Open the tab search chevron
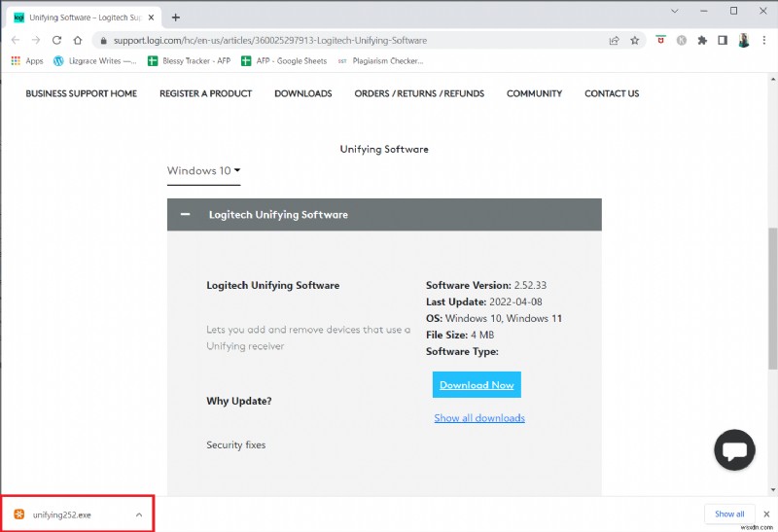 pyautogui.click(x=674, y=11)
